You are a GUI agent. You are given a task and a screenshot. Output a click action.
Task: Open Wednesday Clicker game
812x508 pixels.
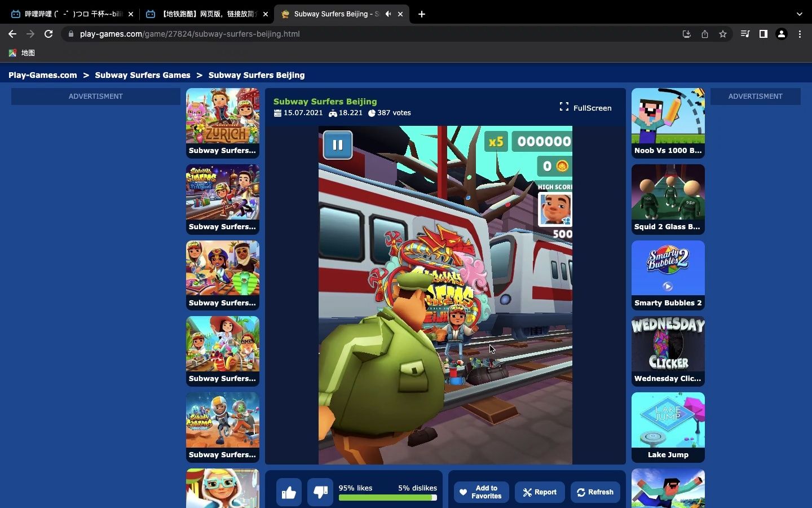coord(668,351)
